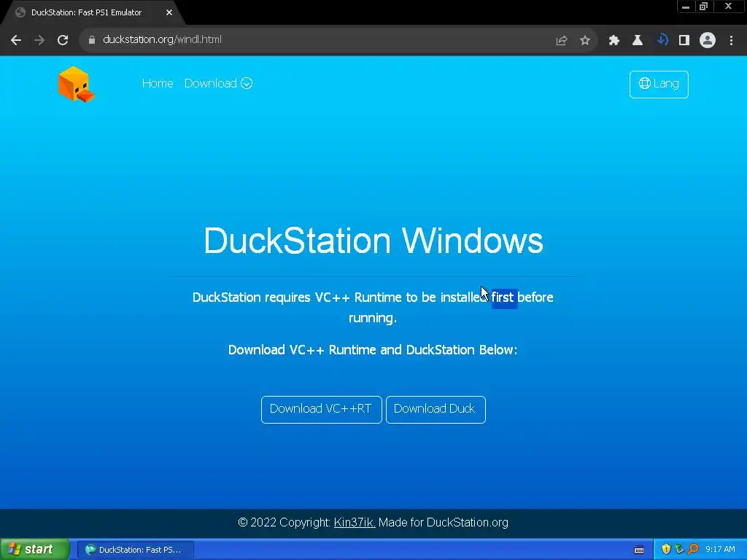Click the on-screen keyboard taskbar icon

639,550
